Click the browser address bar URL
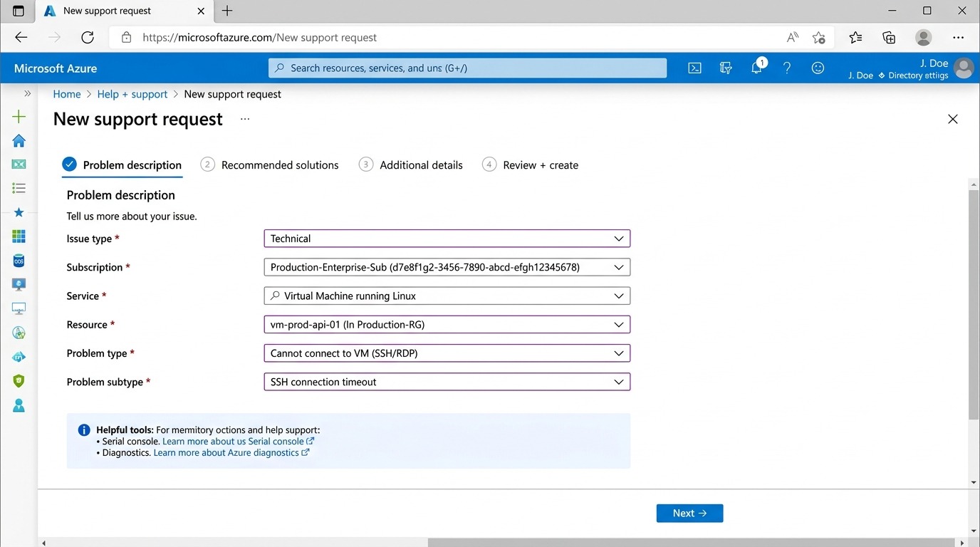The height and width of the screenshot is (547, 980). 260,38
